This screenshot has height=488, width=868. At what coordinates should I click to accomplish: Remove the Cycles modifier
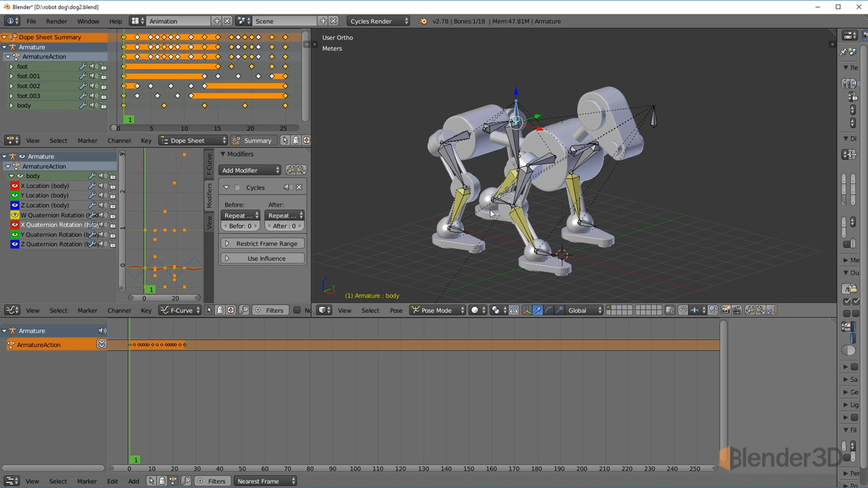[299, 187]
